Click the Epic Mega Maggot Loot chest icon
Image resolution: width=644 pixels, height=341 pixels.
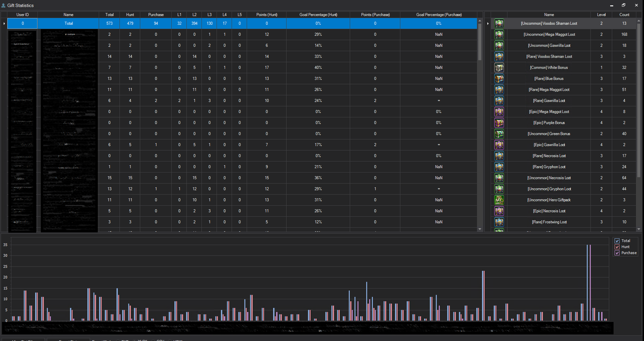pyautogui.click(x=499, y=112)
